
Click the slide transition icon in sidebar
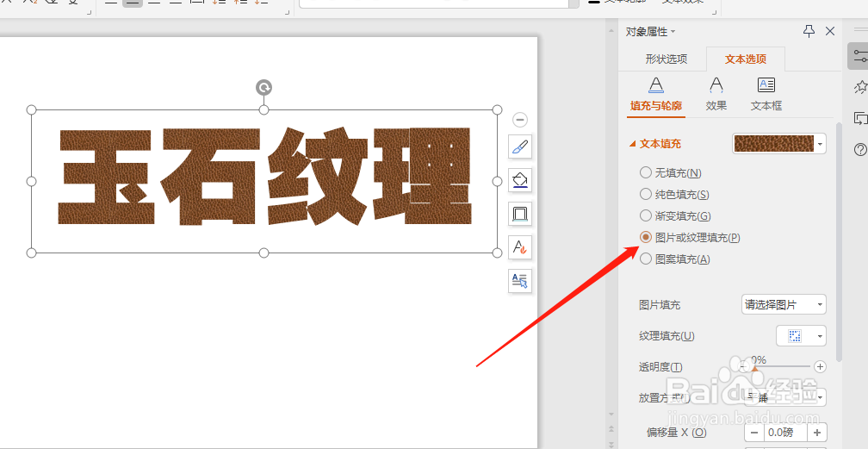(861, 118)
